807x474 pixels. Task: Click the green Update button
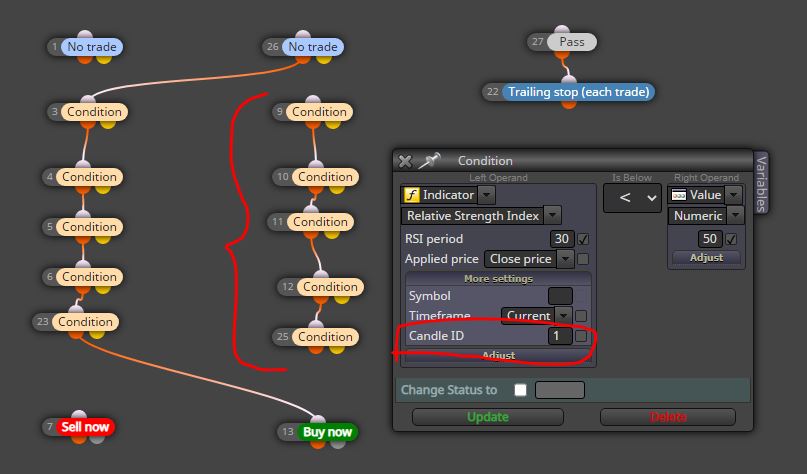click(x=488, y=417)
